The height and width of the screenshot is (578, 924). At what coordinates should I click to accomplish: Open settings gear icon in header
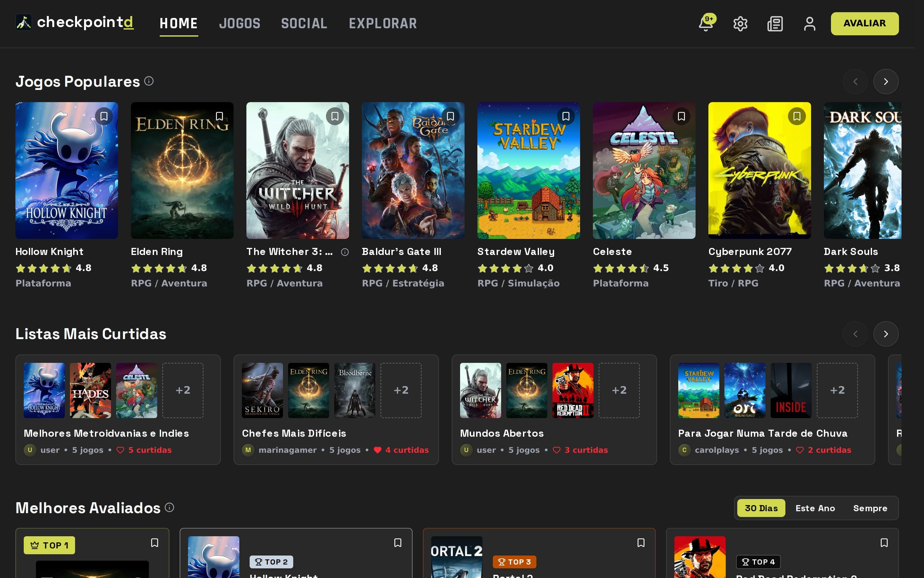point(740,24)
